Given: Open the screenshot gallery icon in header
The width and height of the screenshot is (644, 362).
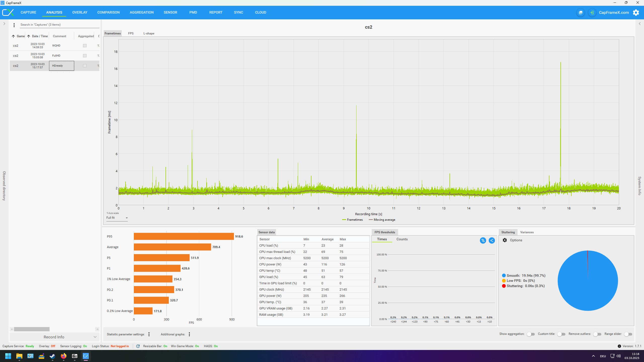Looking at the screenshot, I should (x=581, y=13).
